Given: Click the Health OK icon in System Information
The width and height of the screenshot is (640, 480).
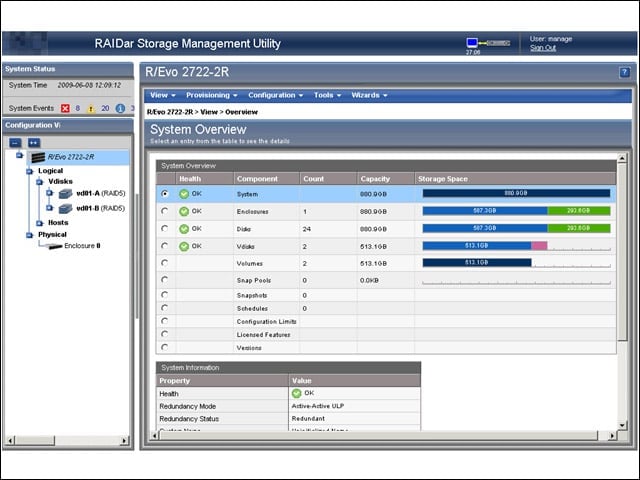Looking at the screenshot, I should click(297, 393).
